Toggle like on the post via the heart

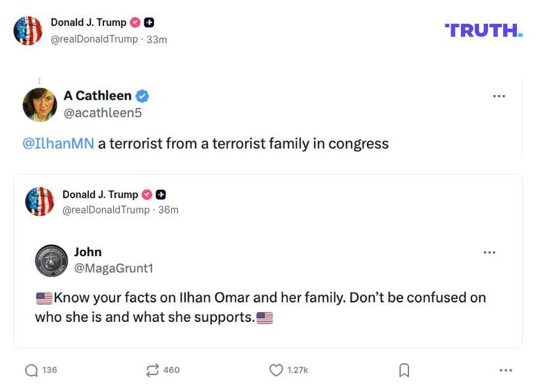click(x=276, y=370)
